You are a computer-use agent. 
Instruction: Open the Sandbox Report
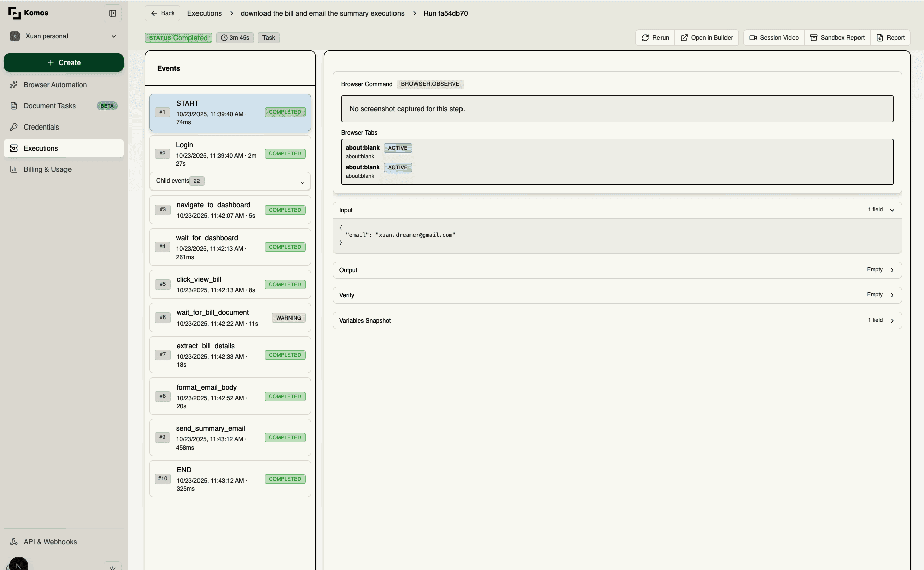pyautogui.click(x=837, y=38)
